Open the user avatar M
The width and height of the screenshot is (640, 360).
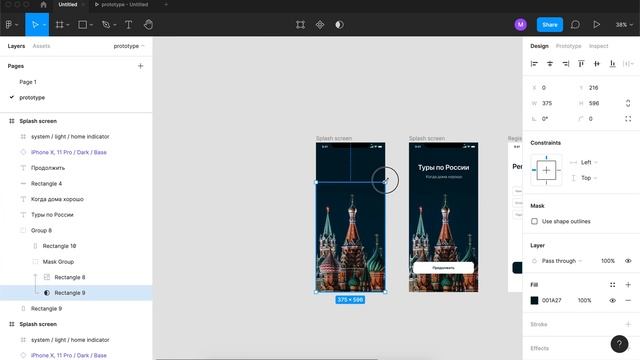tap(520, 24)
